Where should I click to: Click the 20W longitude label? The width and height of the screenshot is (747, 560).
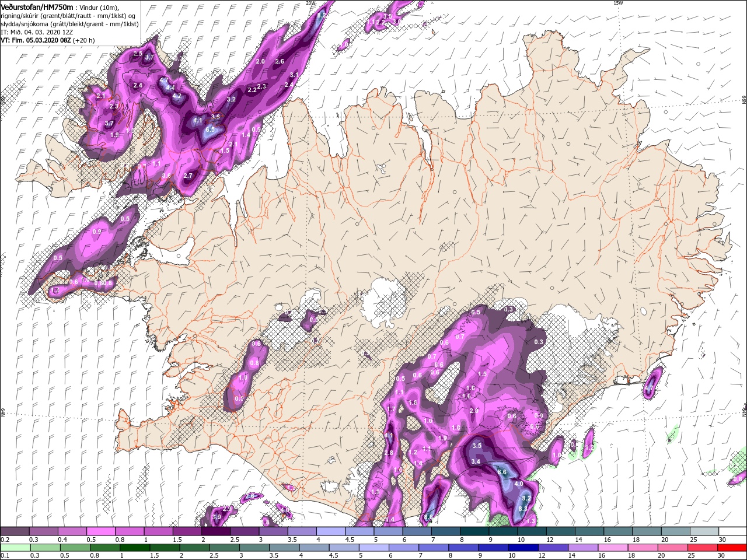[310, 3]
